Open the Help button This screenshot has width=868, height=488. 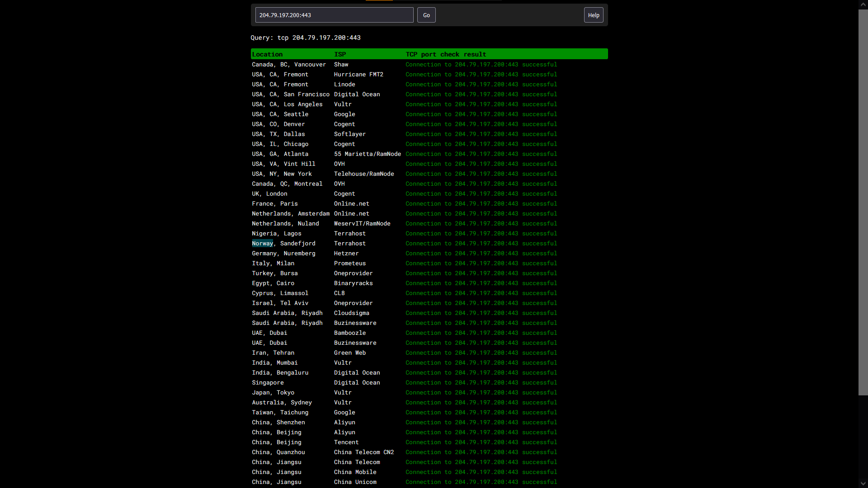(593, 15)
